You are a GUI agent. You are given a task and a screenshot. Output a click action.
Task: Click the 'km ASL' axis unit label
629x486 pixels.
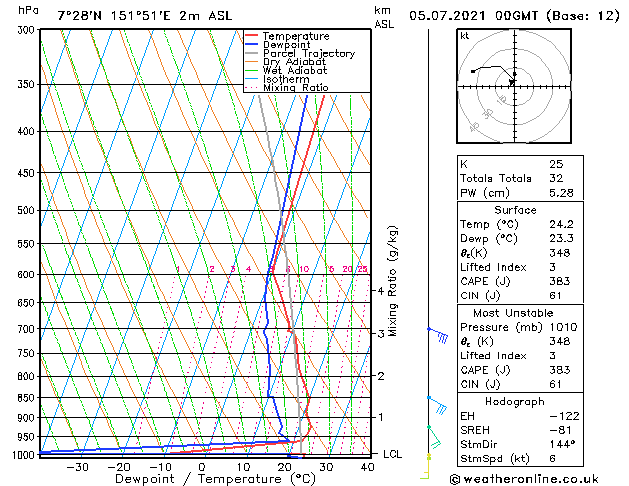[384, 17]
